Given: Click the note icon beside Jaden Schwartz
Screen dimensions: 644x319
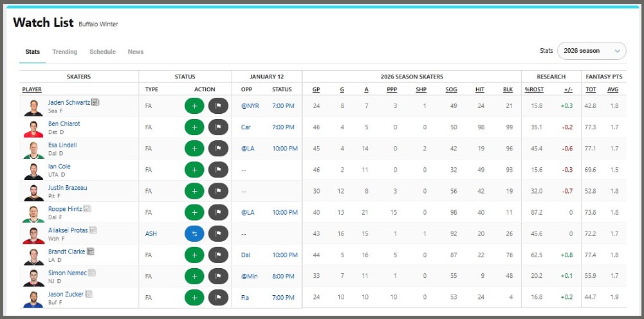Looking at the screenshot, I should [x=95, y=102].
